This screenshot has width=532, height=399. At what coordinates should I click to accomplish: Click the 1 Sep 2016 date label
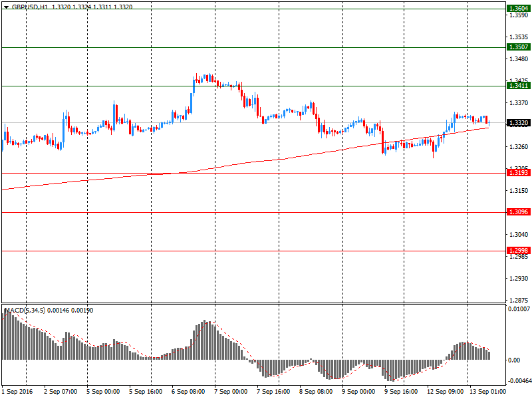pos(17,391)
